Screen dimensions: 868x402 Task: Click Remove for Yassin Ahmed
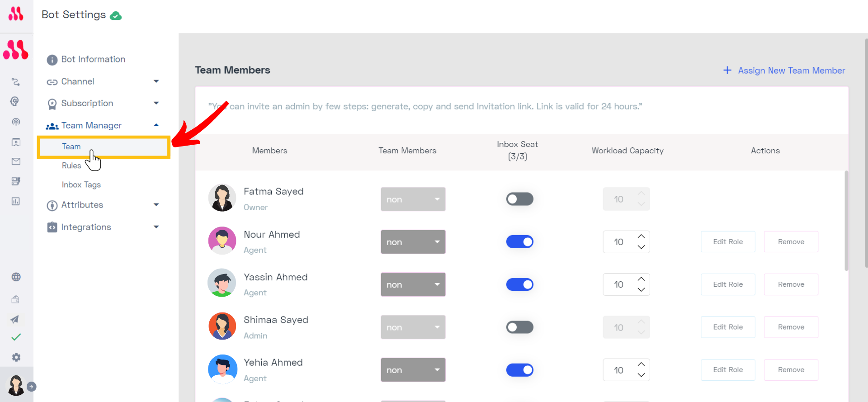click(791, 284)
